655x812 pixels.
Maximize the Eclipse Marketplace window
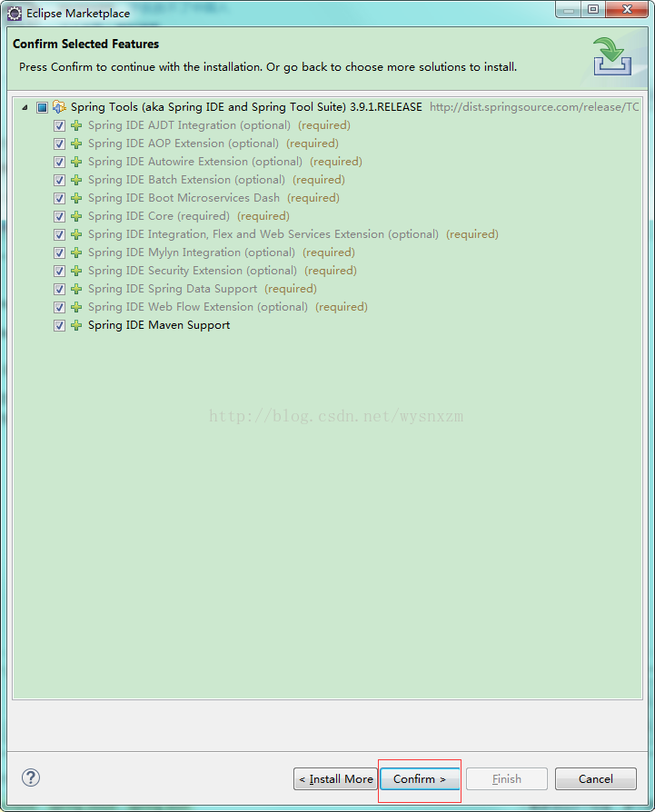point(593,9)
